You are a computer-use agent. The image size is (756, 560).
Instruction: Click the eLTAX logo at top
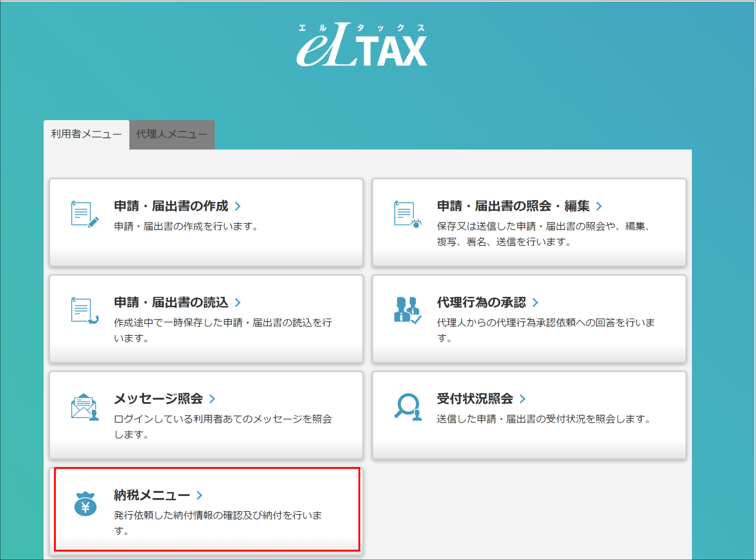pos(362,44)
